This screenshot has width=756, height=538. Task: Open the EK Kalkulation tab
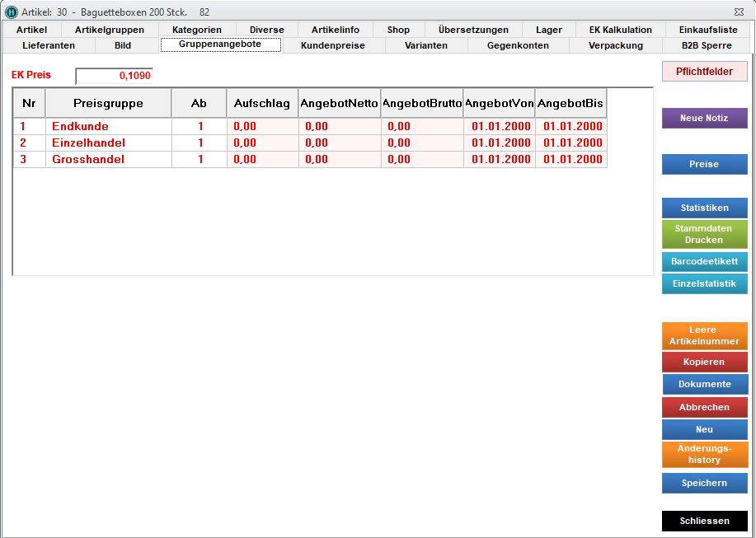pos(620,30)
